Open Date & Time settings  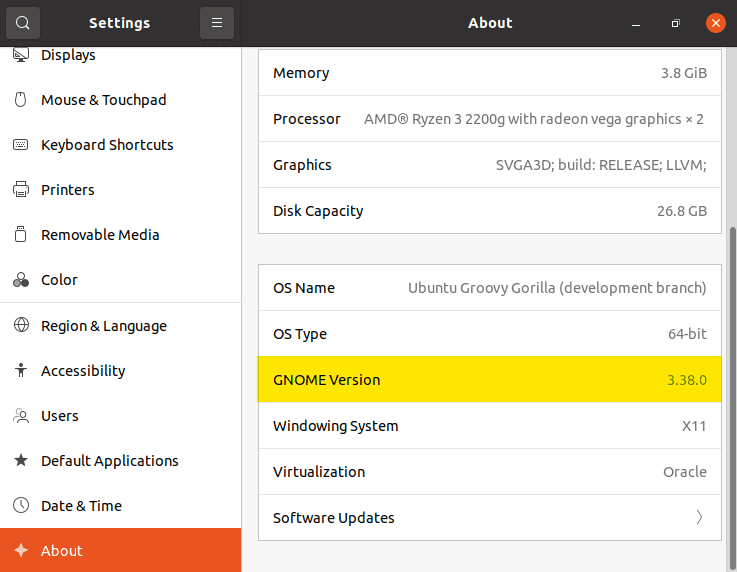120,506
